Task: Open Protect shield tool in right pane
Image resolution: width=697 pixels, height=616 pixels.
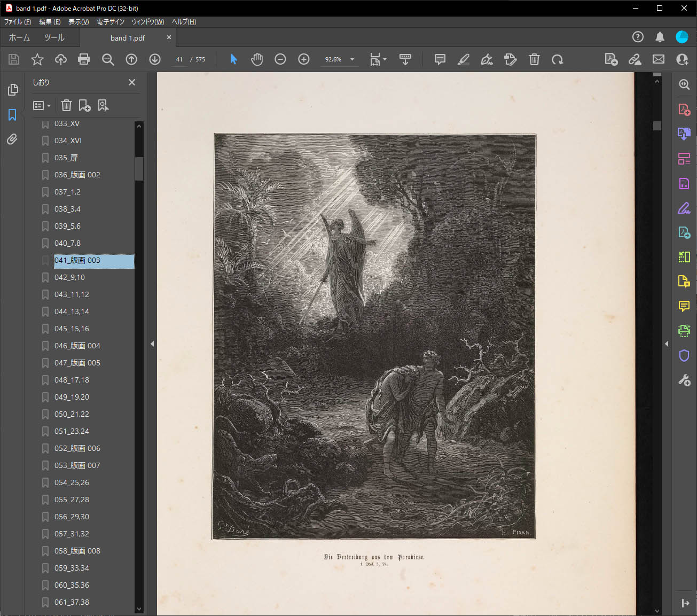Action: (684, 355)
